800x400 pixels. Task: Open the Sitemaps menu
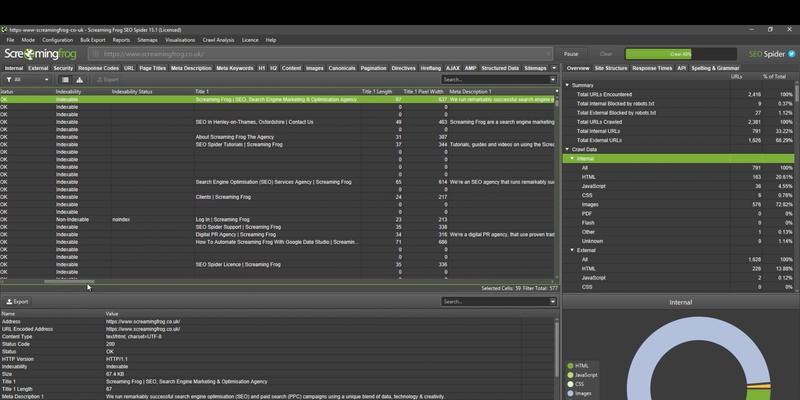click(x=147, y=40)
